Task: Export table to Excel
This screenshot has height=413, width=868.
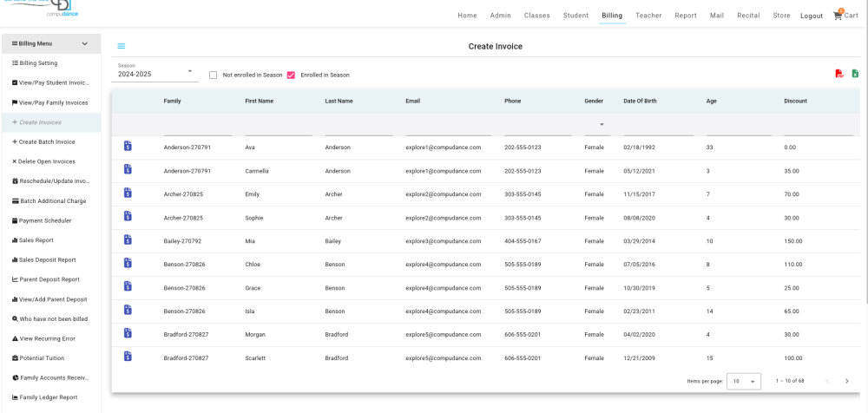Action: (x=855, y=74)
